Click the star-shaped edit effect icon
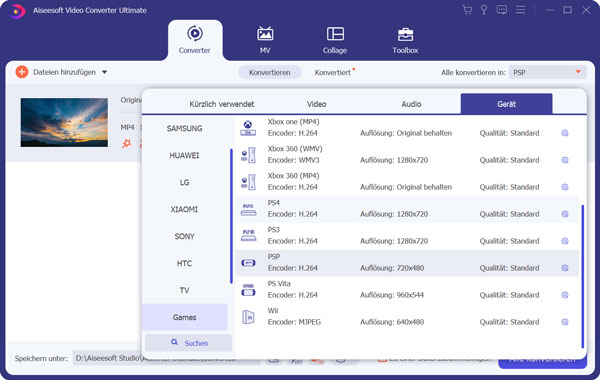The image size is (600, 380). click(126, 144)
